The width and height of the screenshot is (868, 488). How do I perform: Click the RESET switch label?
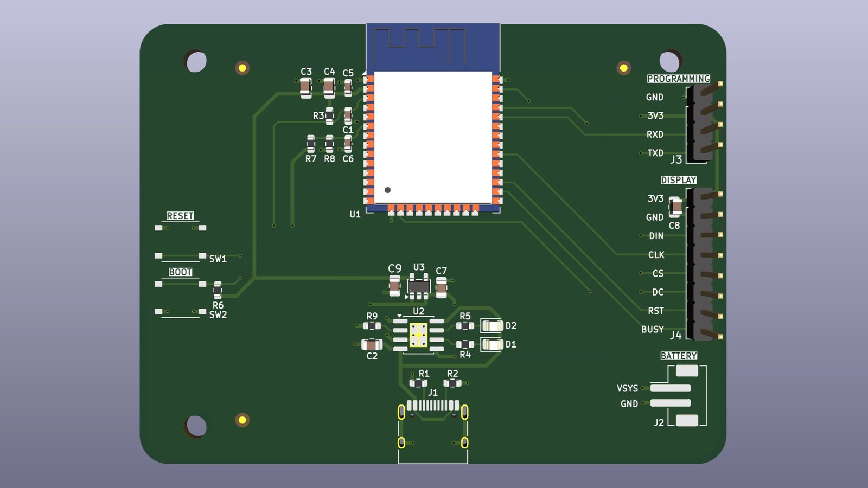(x=180, y=216)
